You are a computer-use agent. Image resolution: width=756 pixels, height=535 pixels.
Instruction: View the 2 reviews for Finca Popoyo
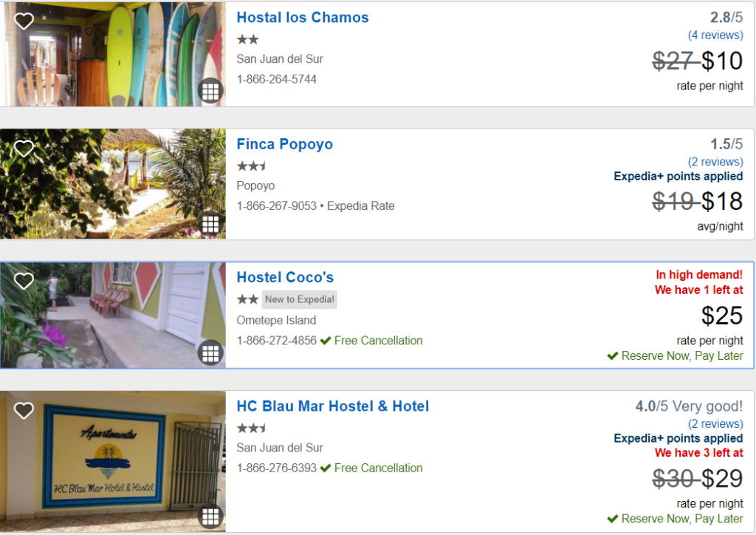click(x=715, y=162)
